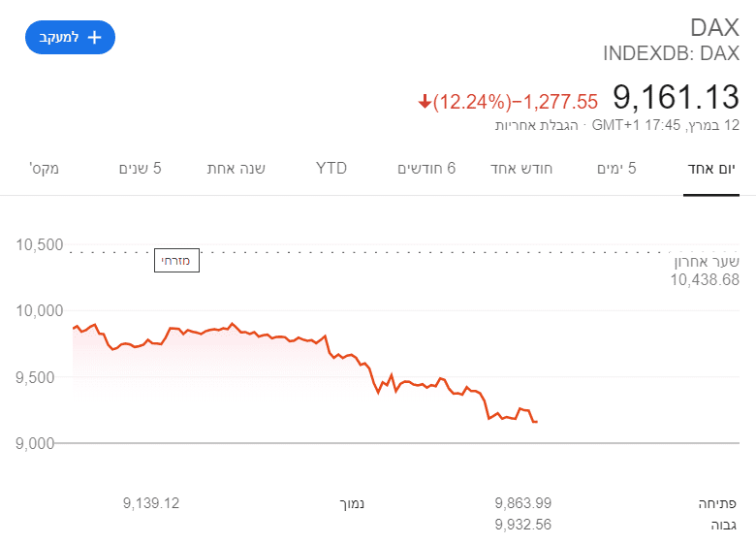Click the opening value 9,863.99
This screenshot has height=544, width=756.
click(522, 503)
